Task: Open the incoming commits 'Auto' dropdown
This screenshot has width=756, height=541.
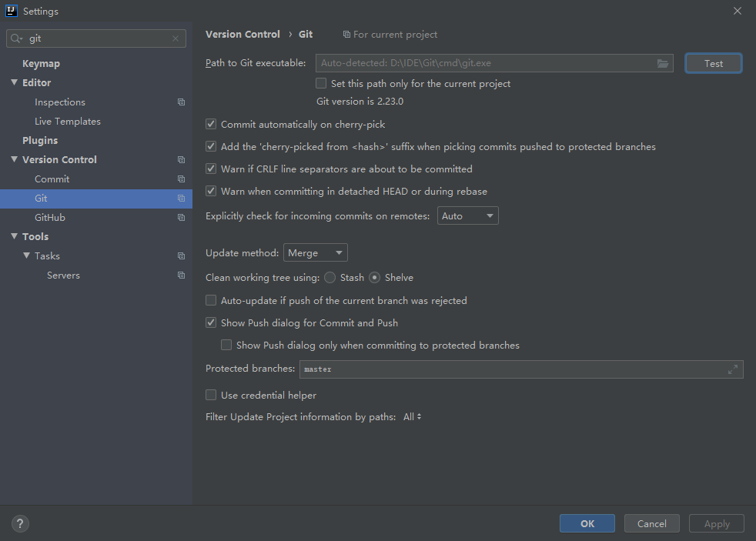Action: [467, 215]
